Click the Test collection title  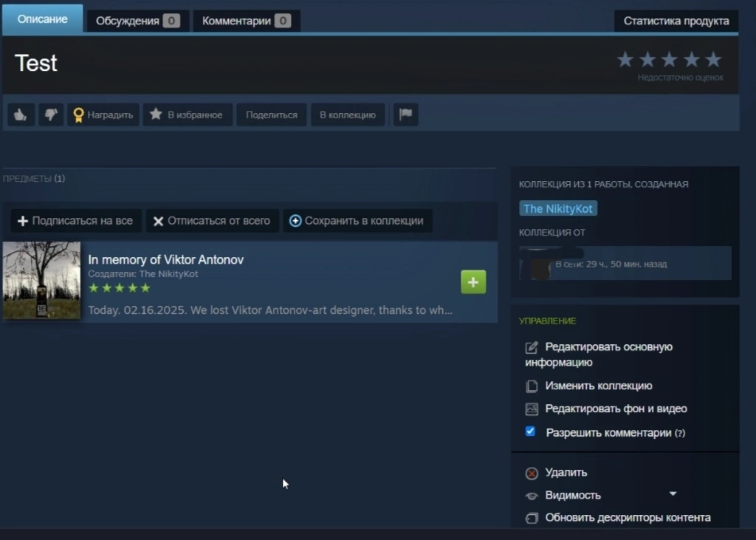36,64
